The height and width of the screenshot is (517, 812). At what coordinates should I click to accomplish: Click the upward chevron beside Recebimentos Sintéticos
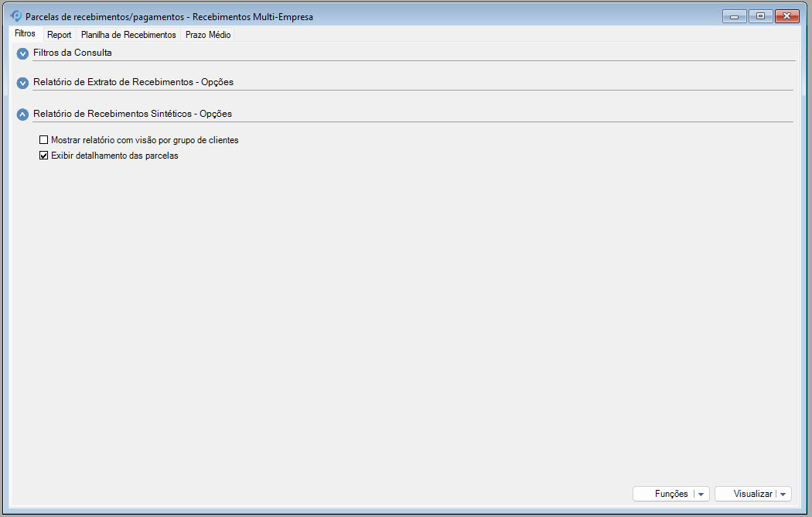tap(22, 114)
